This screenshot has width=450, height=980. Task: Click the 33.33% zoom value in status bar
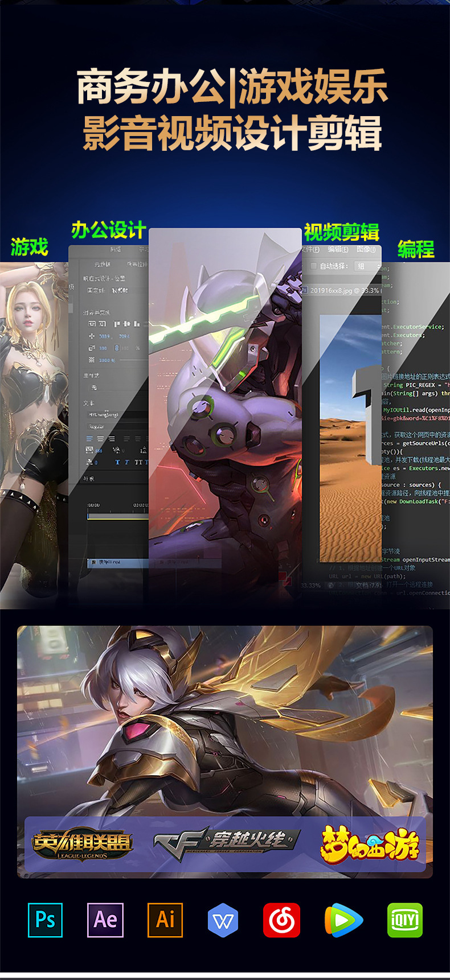click(311, 585)
